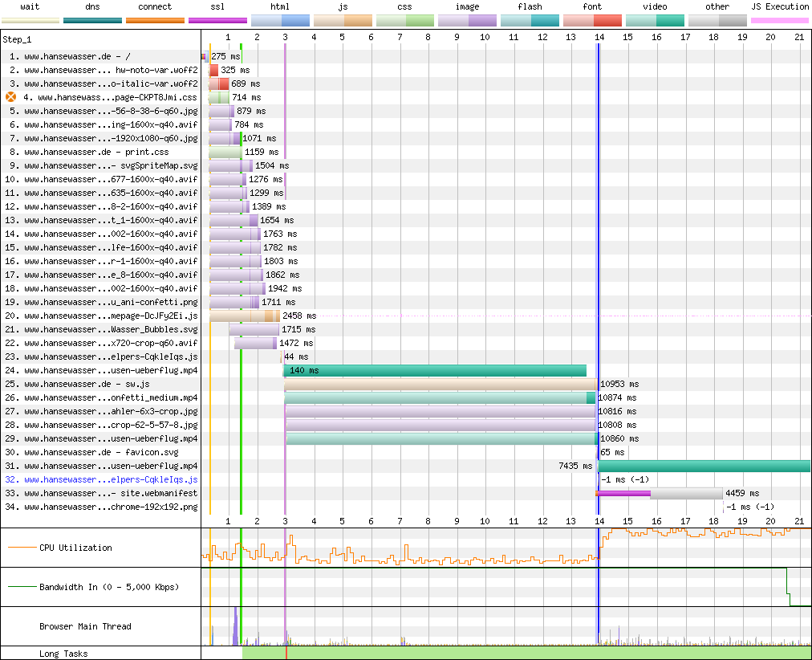Select request 26 onfetti_medium.mp4 row
The image size is (812, 660).
[100, 397]
